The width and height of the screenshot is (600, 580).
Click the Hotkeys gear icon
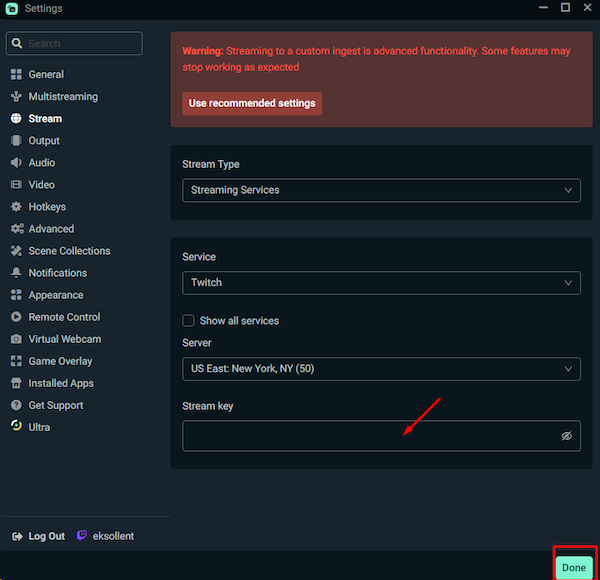pos(16,207)
